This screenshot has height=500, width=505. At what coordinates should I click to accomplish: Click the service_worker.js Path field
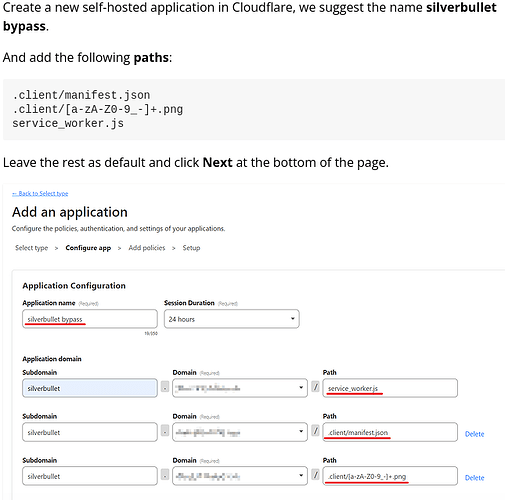[390, 388]
